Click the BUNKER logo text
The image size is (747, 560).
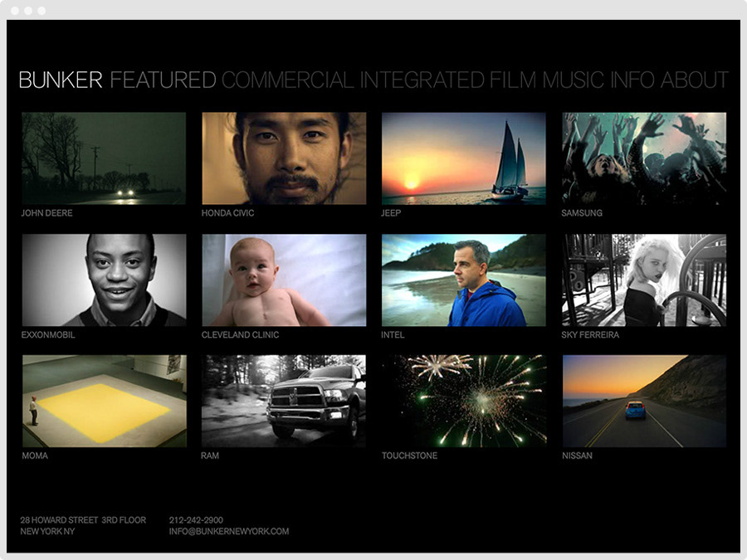61,80
